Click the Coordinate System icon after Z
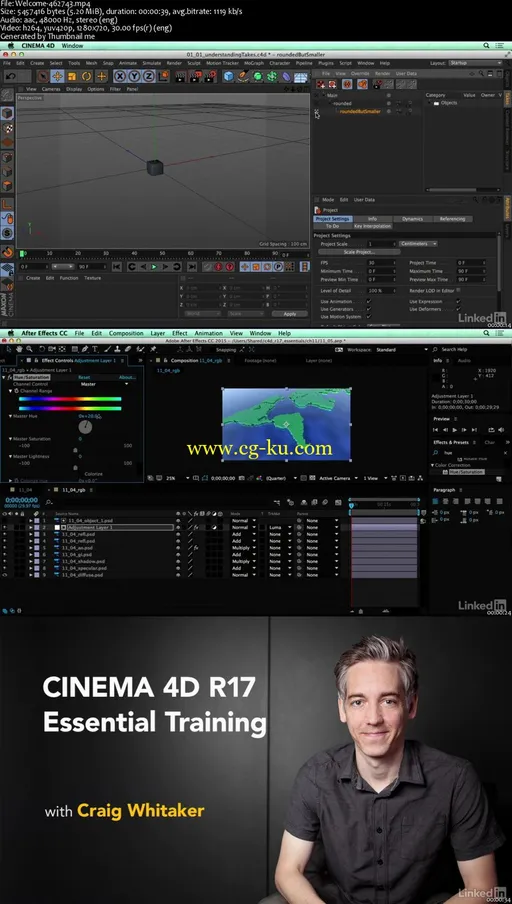512x904 pixels. 164,76
